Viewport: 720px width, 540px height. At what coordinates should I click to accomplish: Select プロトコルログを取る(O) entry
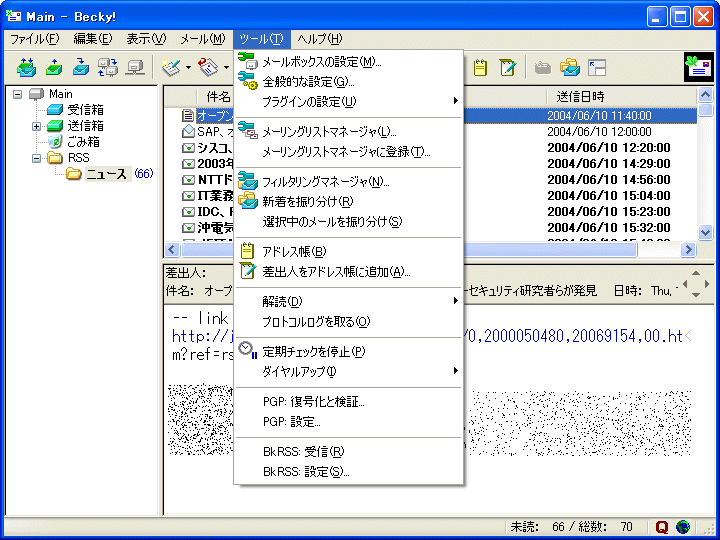[349, 321]
